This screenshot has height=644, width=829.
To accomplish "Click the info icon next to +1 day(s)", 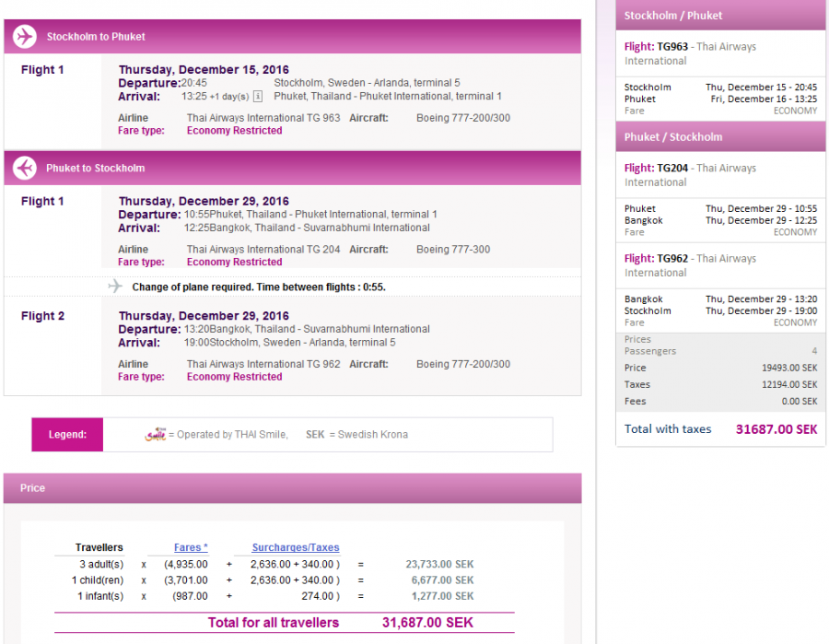I will point(258,96).
